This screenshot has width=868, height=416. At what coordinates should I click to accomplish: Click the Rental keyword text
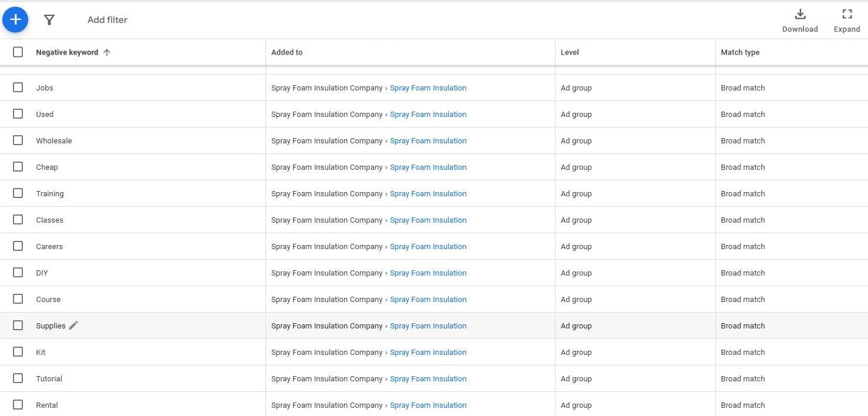pyautogui.click(x=47, y=405)
